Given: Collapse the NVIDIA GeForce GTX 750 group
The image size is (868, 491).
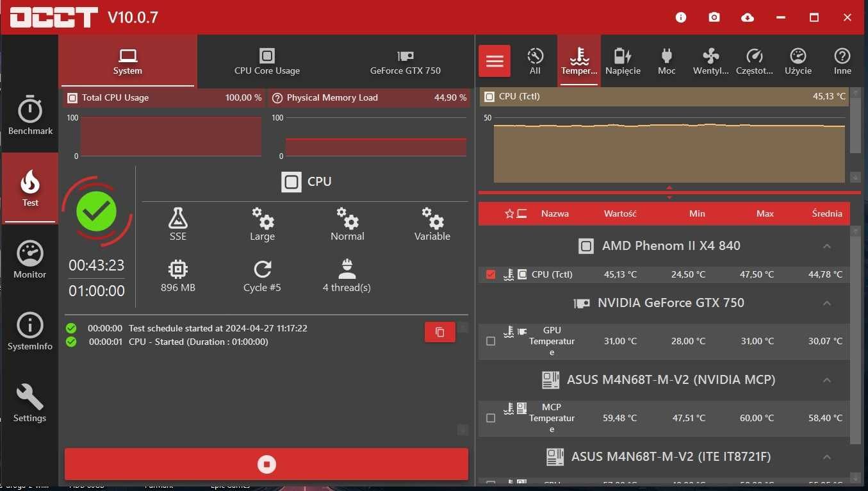Looking at the screenshot, I should pos(827,303).
